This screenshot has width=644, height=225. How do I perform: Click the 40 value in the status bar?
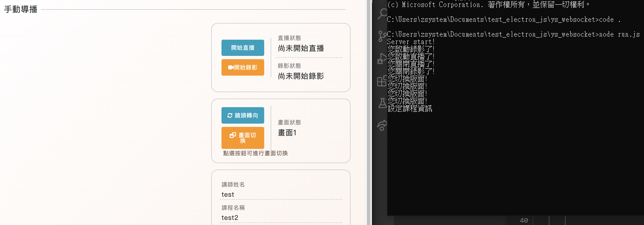(x=524, y=221)
